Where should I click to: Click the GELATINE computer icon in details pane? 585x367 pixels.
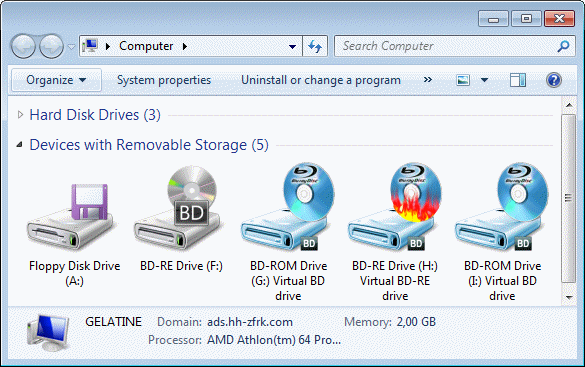[x=49, y=333]
